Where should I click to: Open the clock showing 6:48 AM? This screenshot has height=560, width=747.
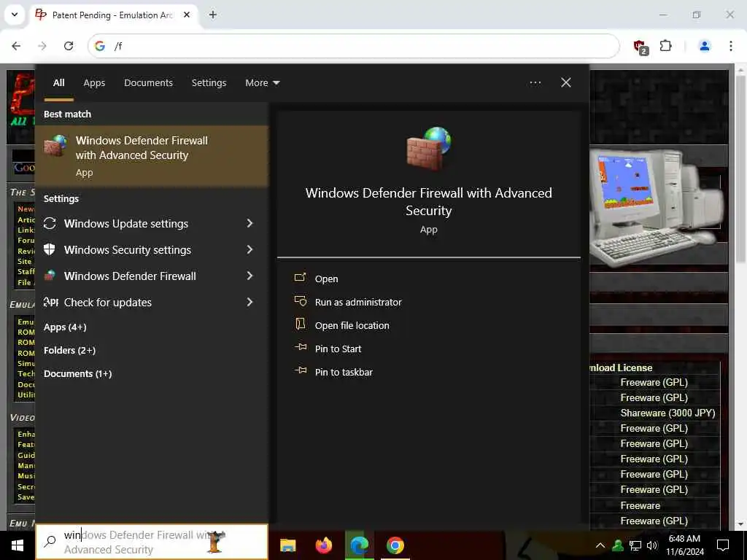(684, 545)
